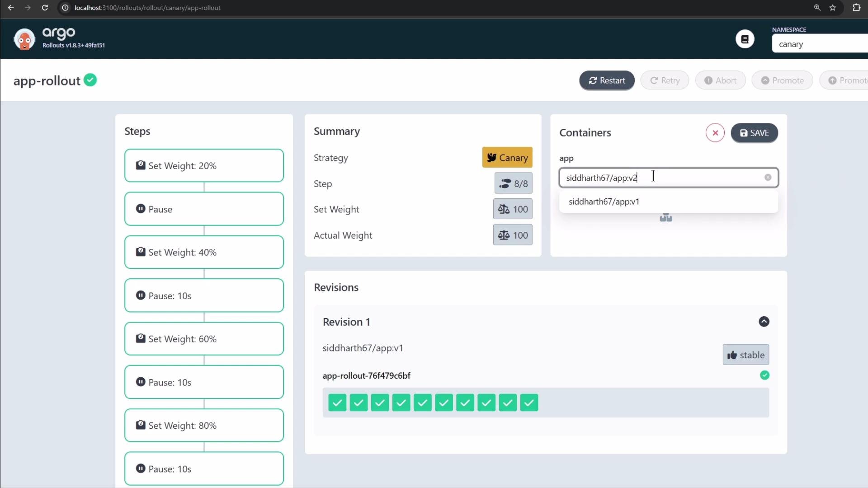
Task: Click the Revision 1 heading
Action: tap(346, 322)
